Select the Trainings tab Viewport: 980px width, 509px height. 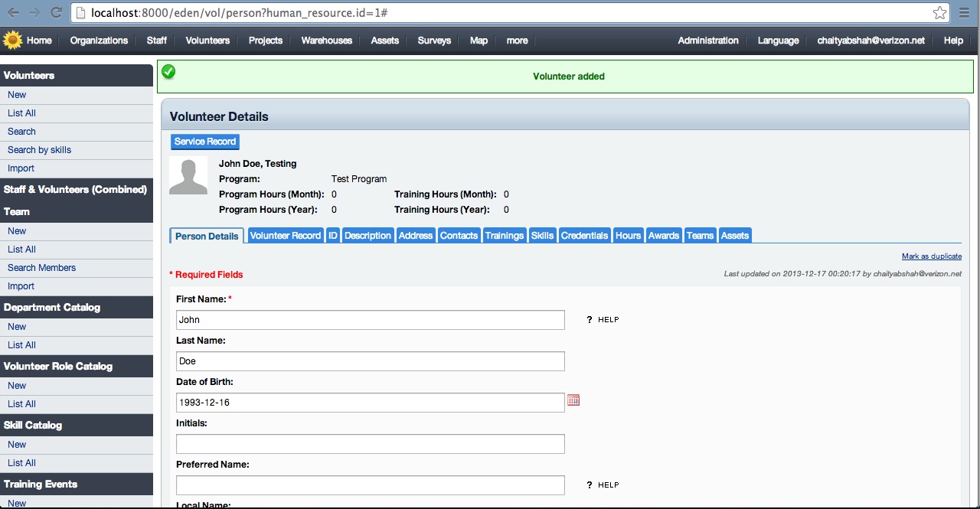[x=504, y=236]
